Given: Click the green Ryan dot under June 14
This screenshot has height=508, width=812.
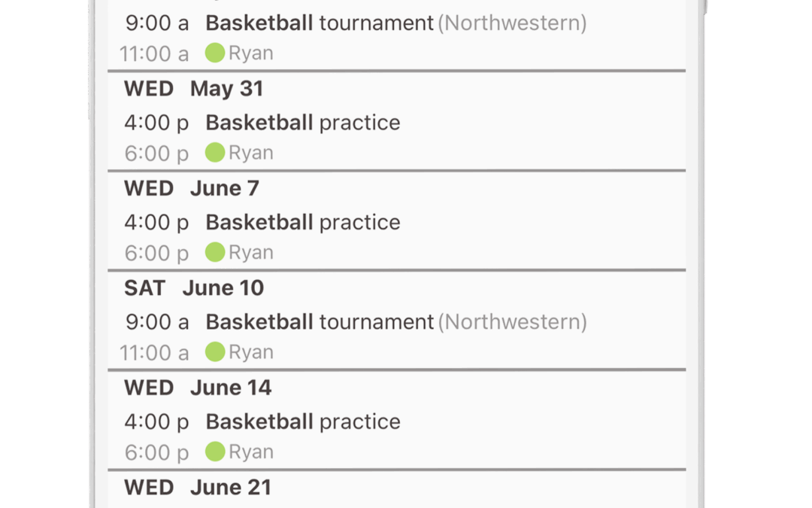Looking at the screenshot, I should [x=215, y=452].
